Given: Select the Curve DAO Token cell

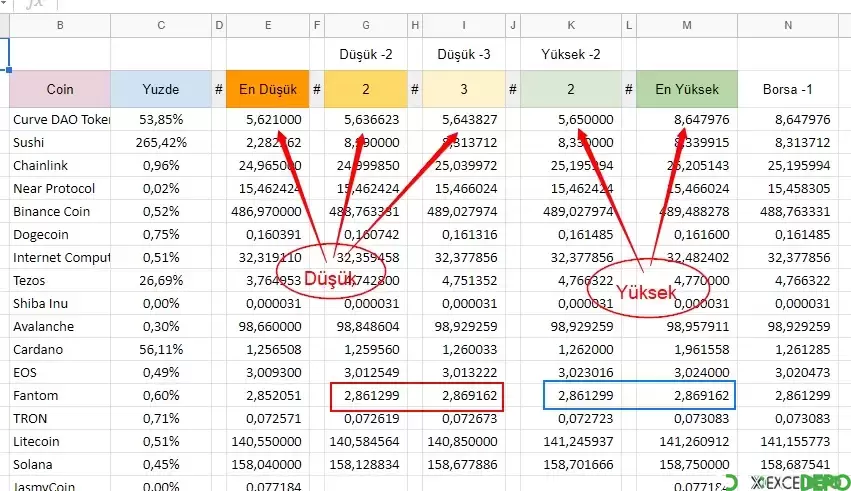Looking at the screenshot, I should pyautogui.click(x=60, y=119).
